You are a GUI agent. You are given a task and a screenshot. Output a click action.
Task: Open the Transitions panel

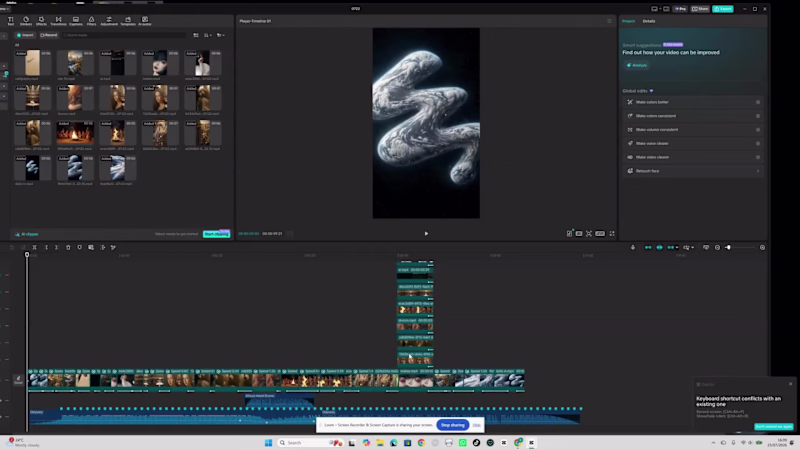58,20
